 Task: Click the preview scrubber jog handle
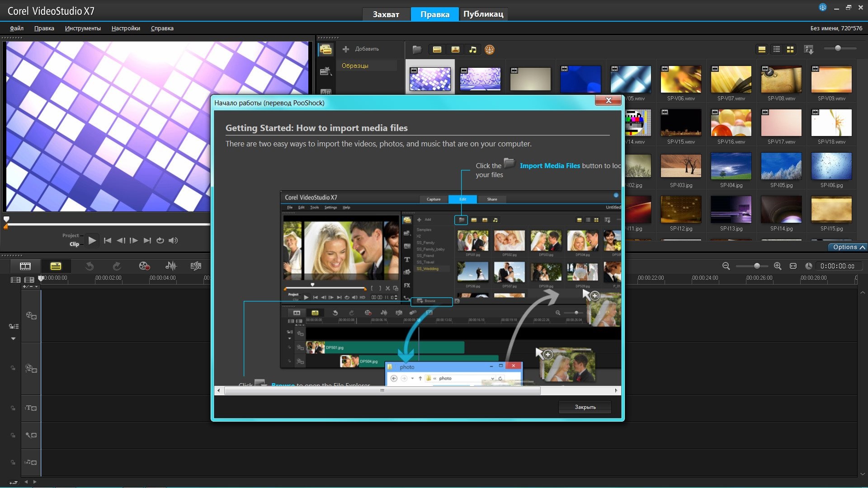tap(6, 219)
